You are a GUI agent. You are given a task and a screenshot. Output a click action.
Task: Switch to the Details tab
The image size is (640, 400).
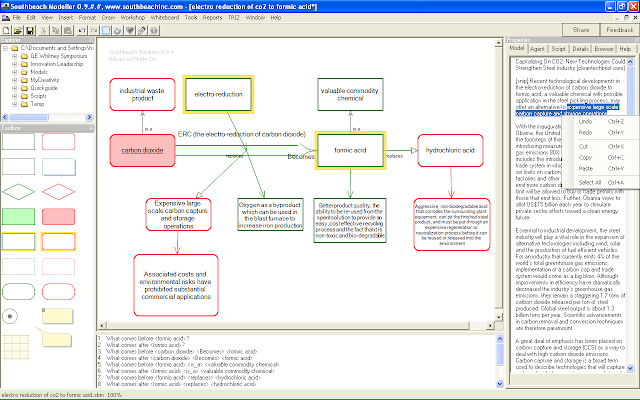580,49
